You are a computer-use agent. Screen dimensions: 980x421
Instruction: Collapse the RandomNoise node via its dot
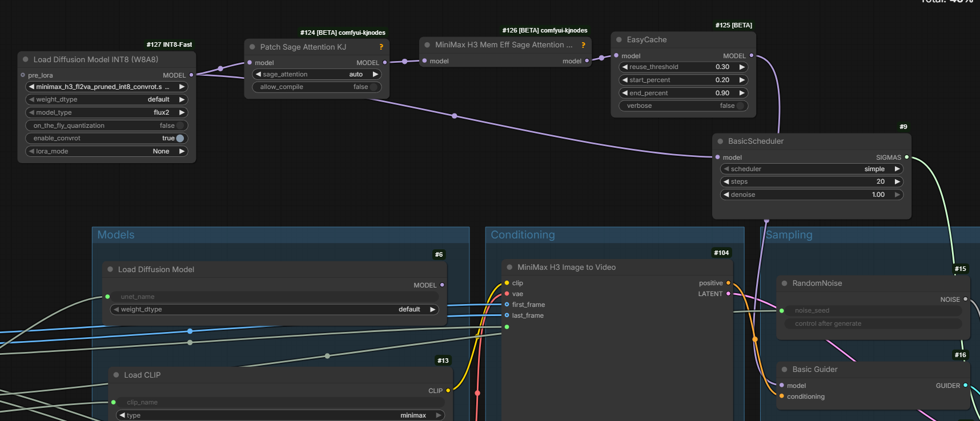tap(785, 283)
